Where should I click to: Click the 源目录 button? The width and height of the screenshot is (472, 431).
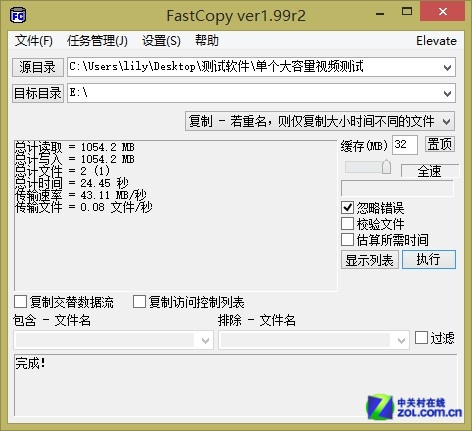pos(38,67)
